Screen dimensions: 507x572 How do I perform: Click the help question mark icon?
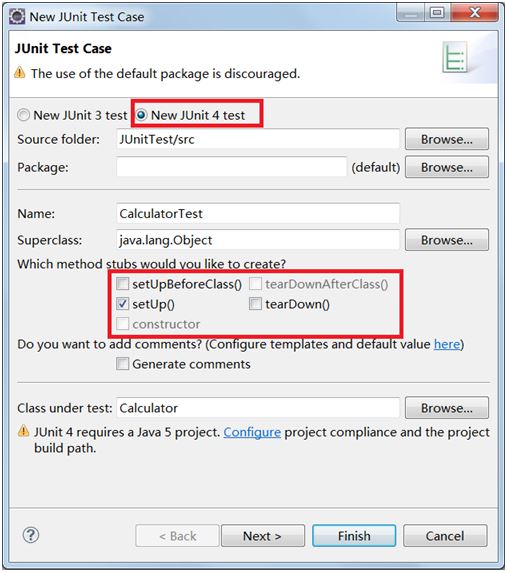31,535
